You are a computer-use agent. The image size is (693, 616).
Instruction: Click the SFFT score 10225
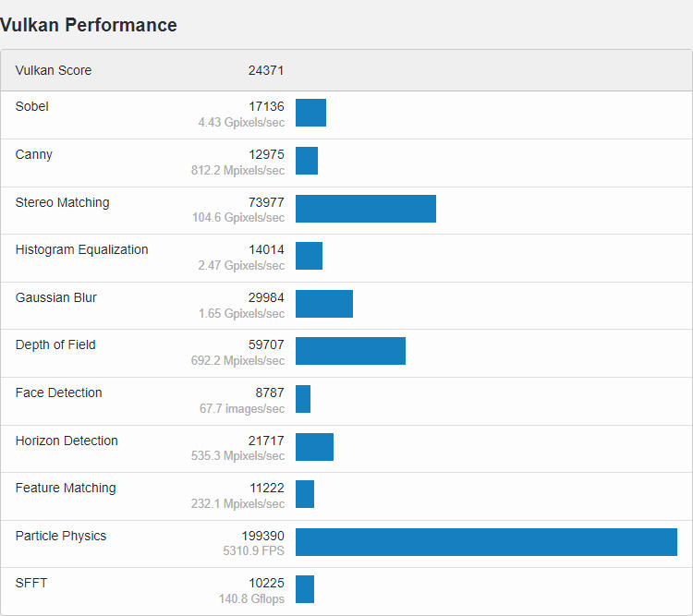click(x=266, y=584)
